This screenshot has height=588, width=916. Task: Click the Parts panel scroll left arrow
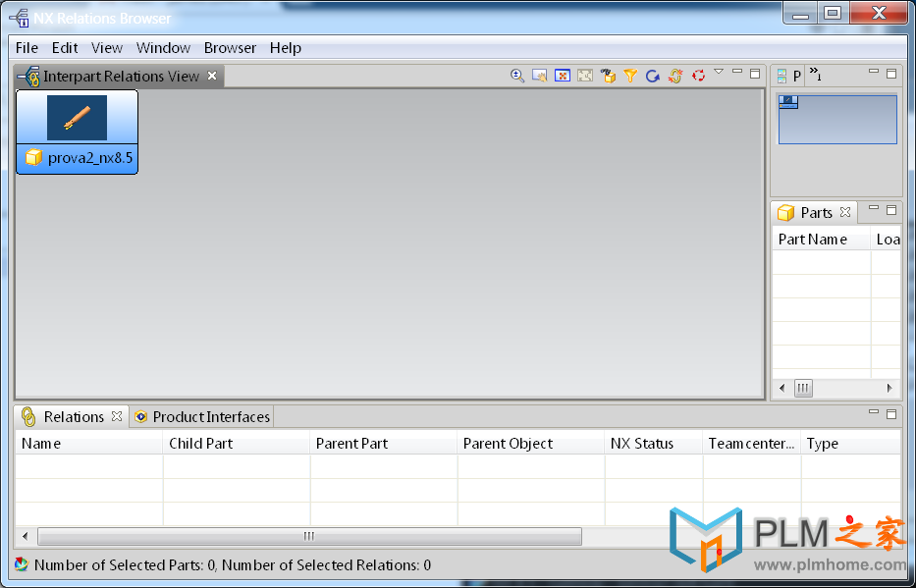pos(782,388)
